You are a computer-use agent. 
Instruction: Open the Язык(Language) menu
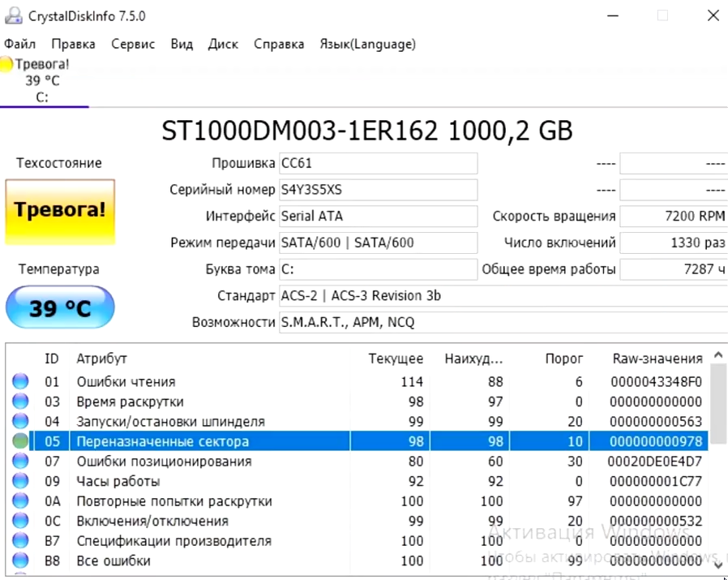click(368, 44)
